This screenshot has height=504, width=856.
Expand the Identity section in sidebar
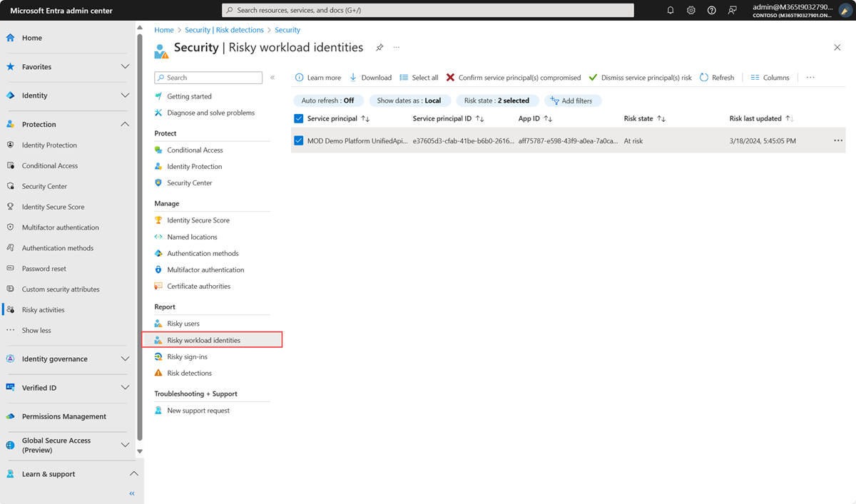[125, 96]
